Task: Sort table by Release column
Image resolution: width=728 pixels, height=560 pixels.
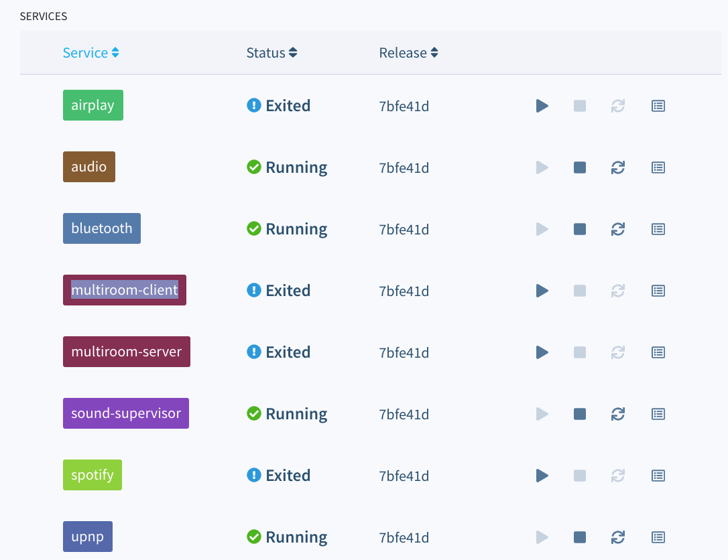Action: pyautogui.click(x=408, y=53)
